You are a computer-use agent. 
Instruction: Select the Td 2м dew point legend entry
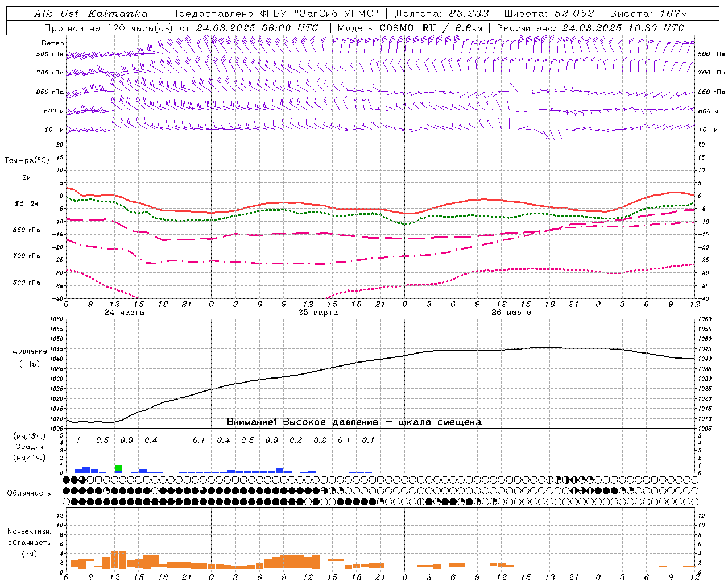(27, 203)
